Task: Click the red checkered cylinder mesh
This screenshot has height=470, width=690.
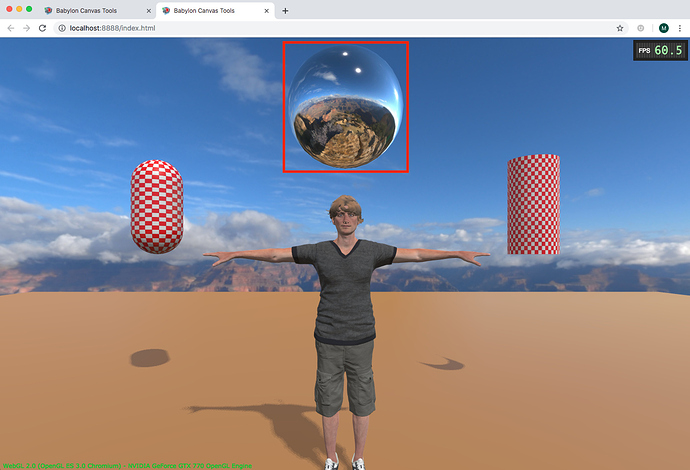Action: pyautogui.click(x=533, y=204)
